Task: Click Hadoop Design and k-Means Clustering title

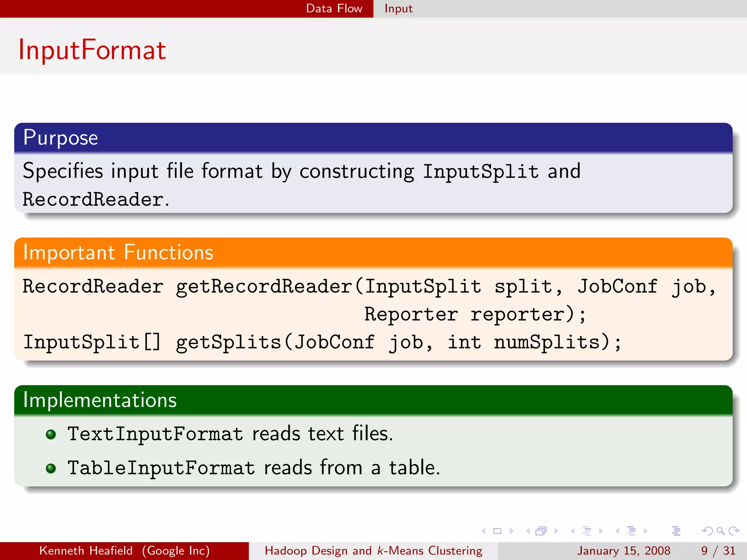Action: coord(373,551)
